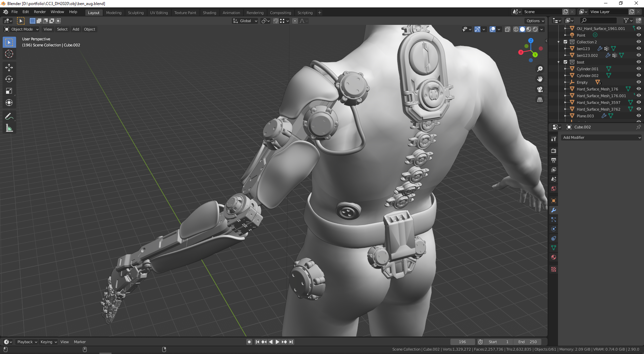
Task: Toggle visibility of Plane.003
Action: click(639, 116)
